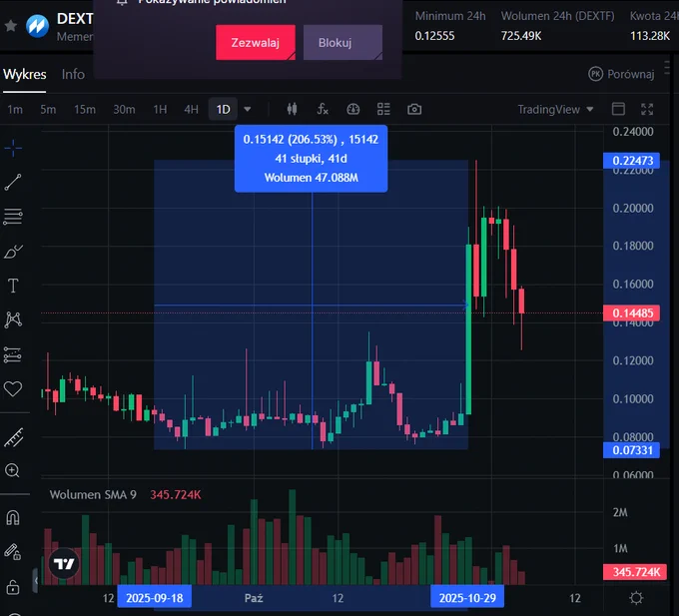This screenshot has width=679, height=616.
Task: Click the 0.22473 price label on the axis
Action: (631, 161)
